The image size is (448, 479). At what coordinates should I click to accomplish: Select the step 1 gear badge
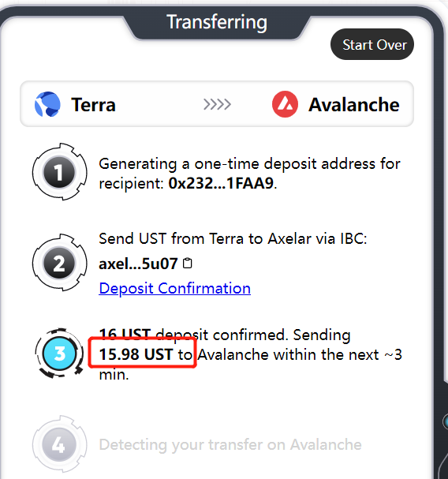tap(60, 172)
